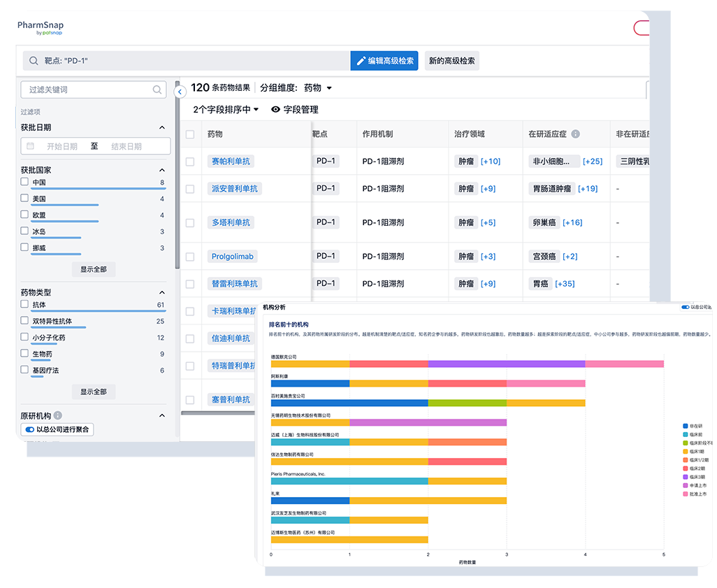Click the PharmSnap logo
Image resolution: width=717 pixels, height=588 pixels.
pyautogui.click(x=41, y=28)
